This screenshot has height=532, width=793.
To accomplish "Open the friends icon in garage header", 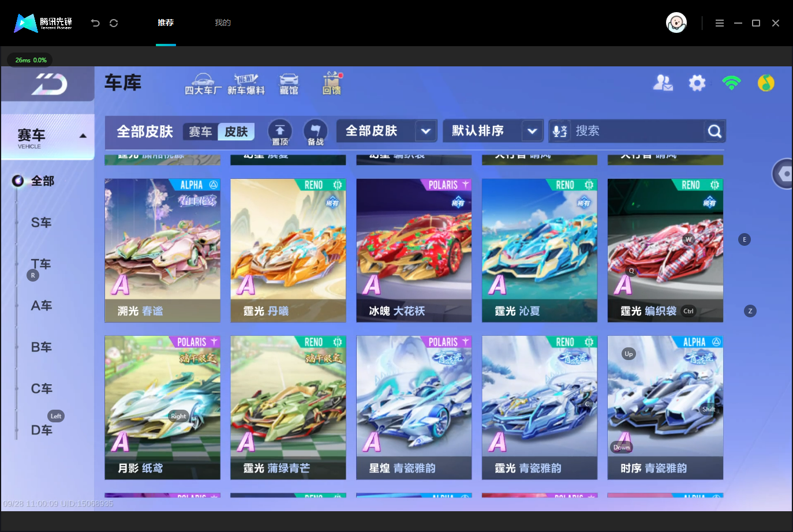I will pos(663,83).
